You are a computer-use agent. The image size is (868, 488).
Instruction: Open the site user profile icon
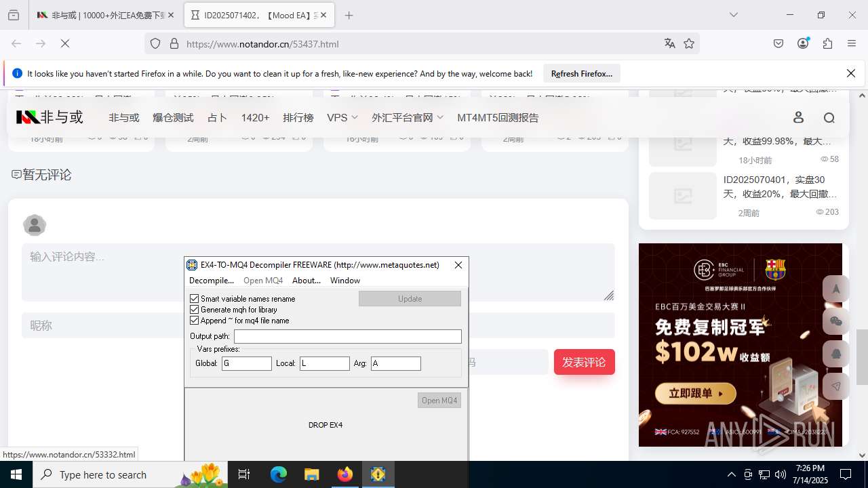click(x=798, y=117)
